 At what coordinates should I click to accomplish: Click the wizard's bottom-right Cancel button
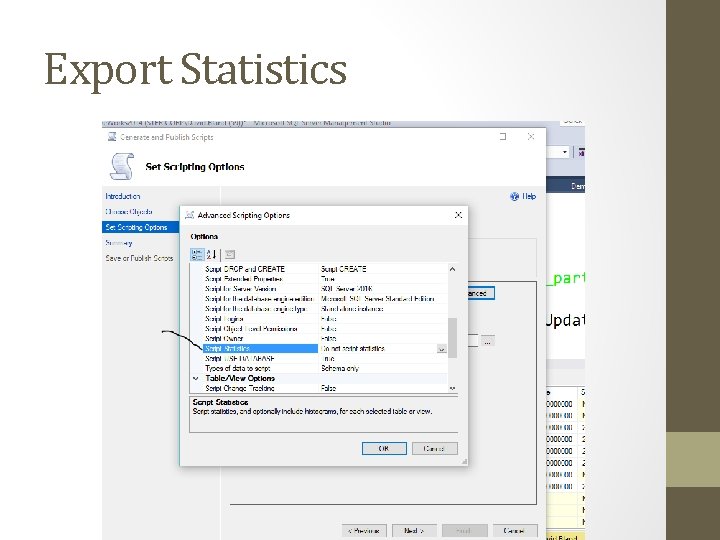tap(515, 531)
